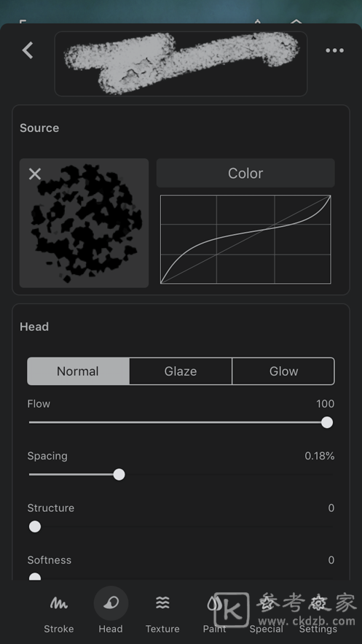
Task: Open the Special tab
Action: tap(267, 629)
